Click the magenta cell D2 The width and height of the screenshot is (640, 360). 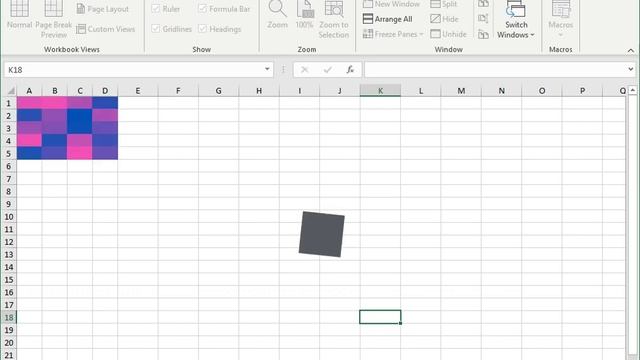pyautogui.click(x=105, y=116)
